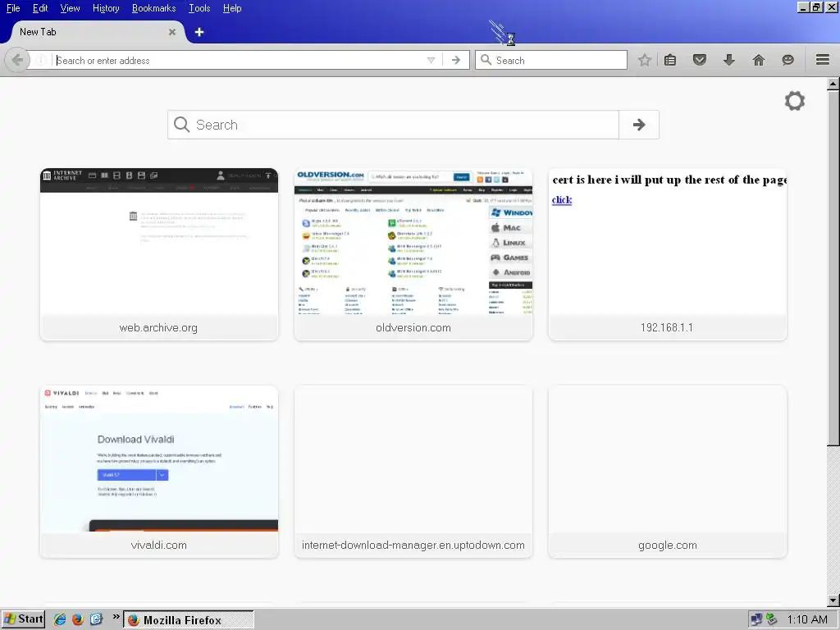Open the History menu
The image size is (840, 630).
pos(106,8)
